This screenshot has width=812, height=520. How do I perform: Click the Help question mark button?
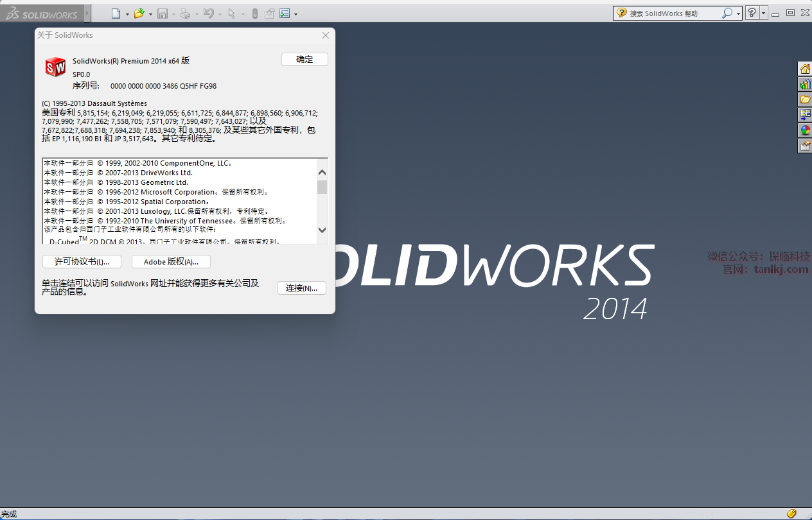[x=752, y=13]
